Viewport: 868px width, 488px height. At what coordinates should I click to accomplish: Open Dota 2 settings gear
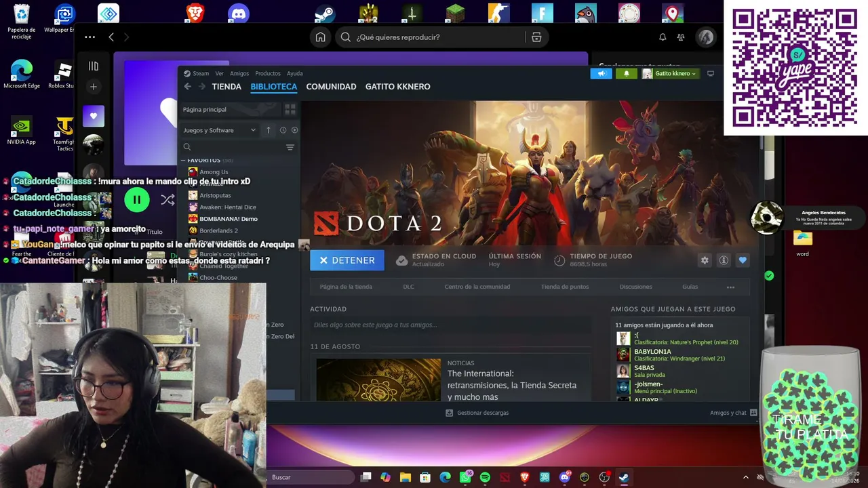click(705, 260)
